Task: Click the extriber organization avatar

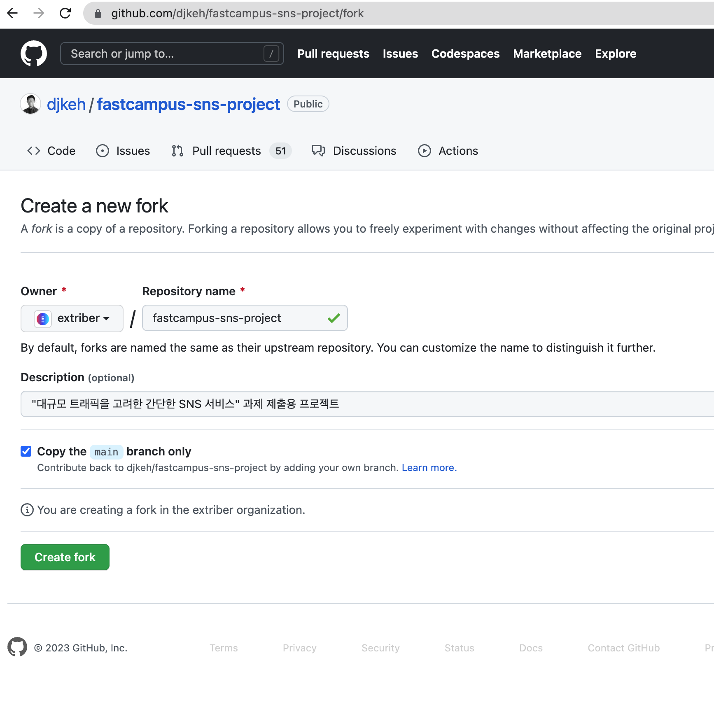Action: pyautogui.click(x=43, y=318)
